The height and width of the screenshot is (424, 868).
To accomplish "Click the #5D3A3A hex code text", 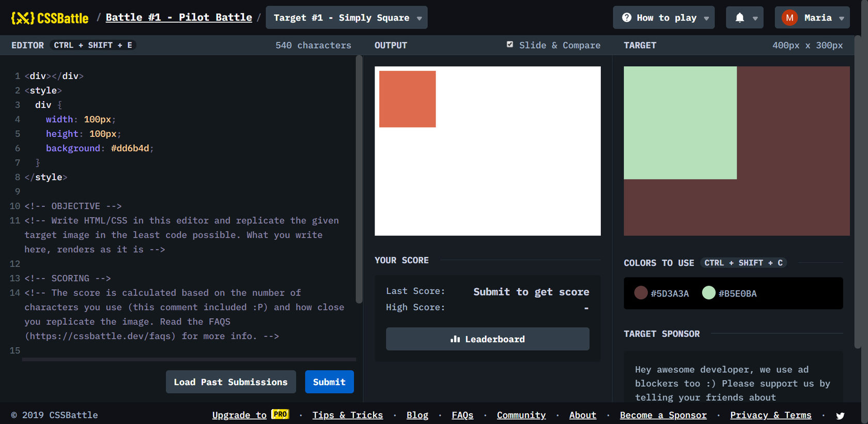I will coord(670,293).
